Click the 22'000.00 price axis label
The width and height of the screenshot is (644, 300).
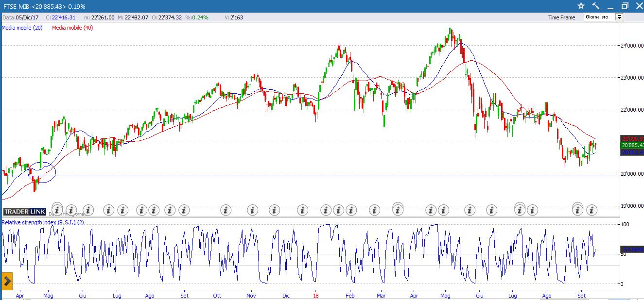(632, 110)
